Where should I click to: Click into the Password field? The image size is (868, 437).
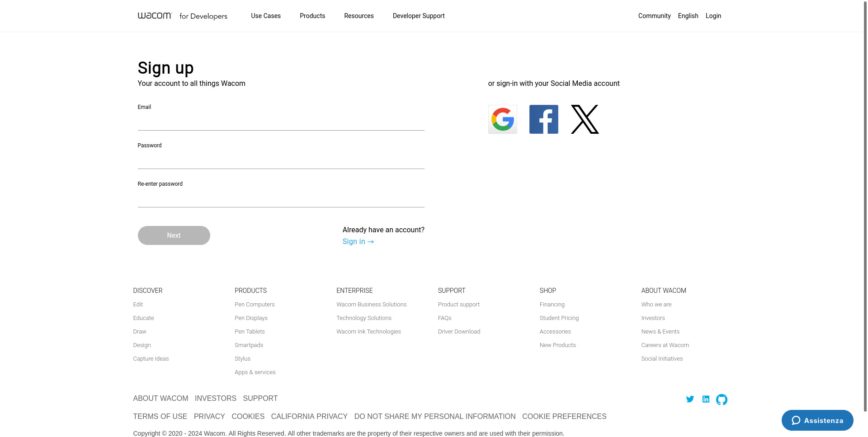pos(281,160)
